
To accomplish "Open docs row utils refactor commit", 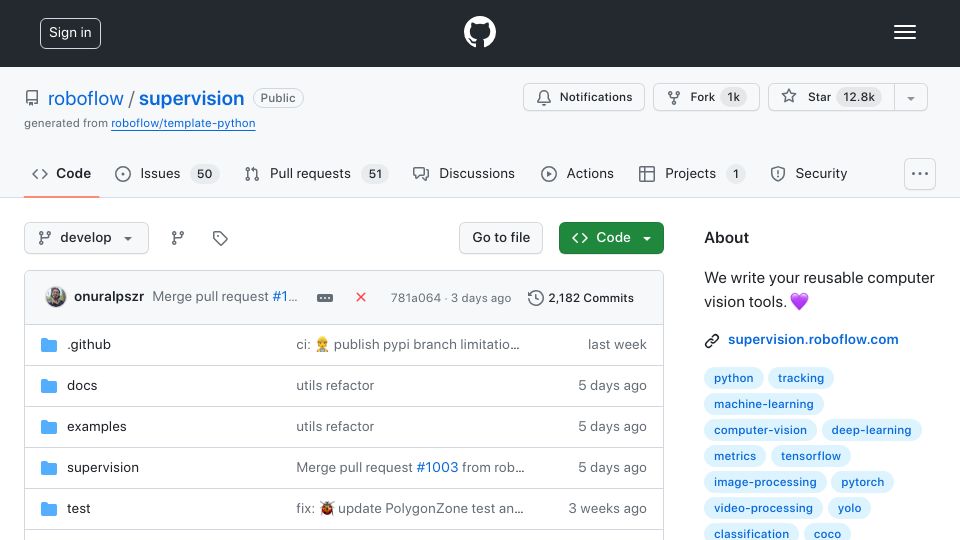I will click(x=335, y=386).
